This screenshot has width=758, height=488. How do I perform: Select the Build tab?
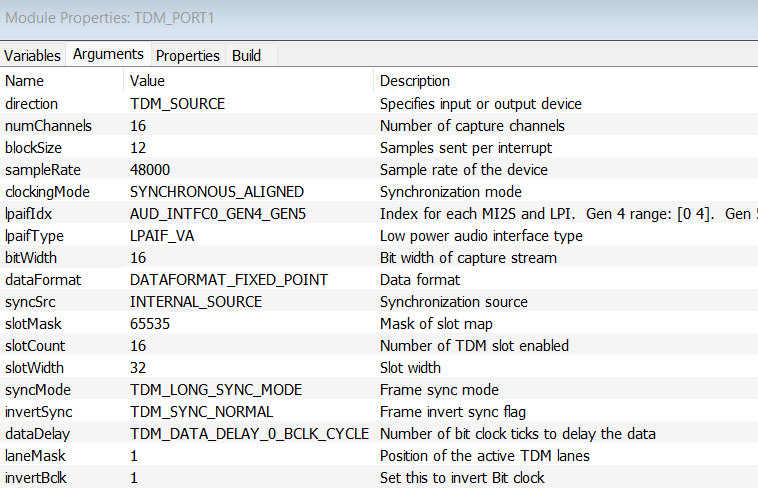pos(247,56)
